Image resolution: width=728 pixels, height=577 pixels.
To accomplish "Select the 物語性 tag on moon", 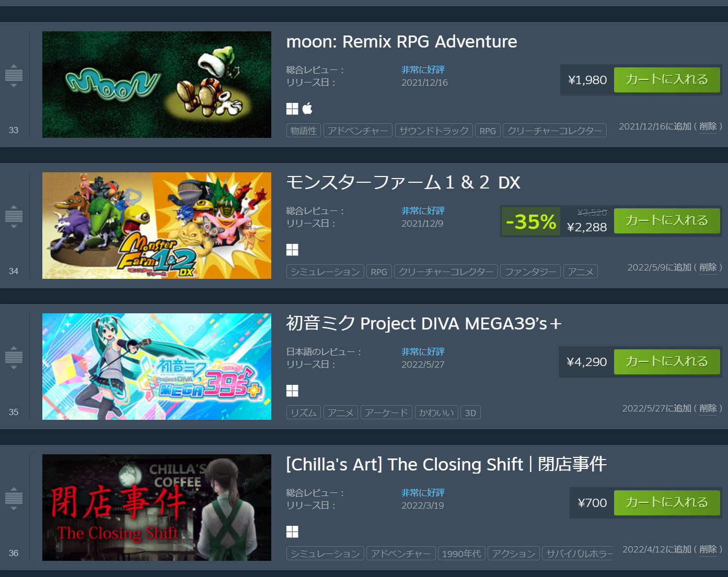I will (304, 131).
